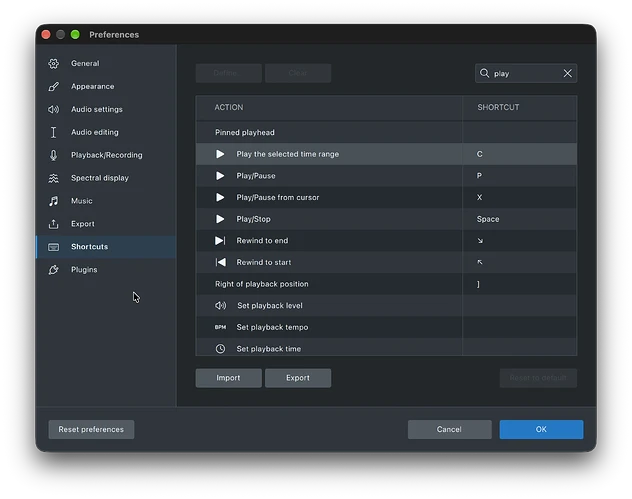Select the Pinned playhead row
Screen dimensions: 632x499
(386, 132)
